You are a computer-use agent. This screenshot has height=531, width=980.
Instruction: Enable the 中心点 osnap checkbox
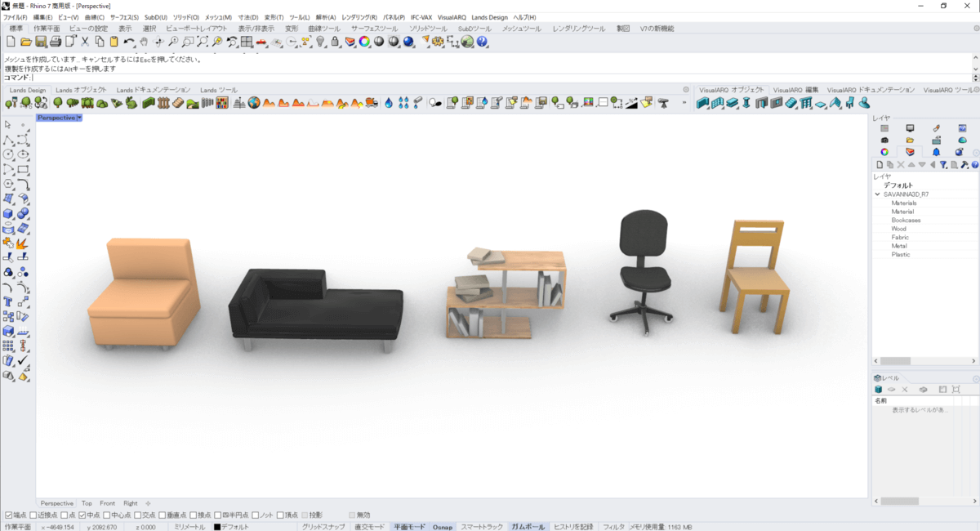click(x=107, y=515)
